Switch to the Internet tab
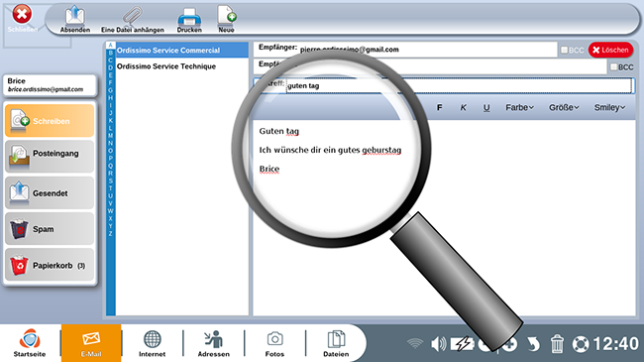Image resolution: width=644 pixels, height=362 pixels. point(152,343)
